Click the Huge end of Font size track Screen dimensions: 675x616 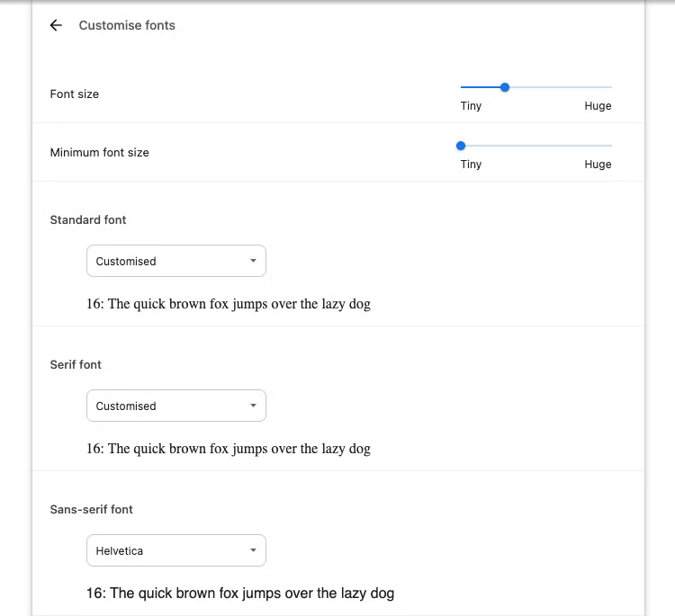click(x=609, y=87)
